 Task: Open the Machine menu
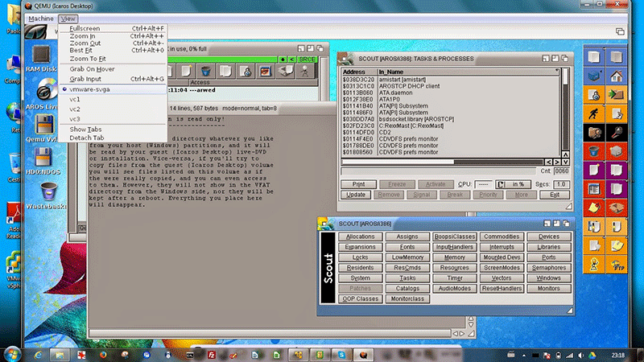(x=41, y=19)
